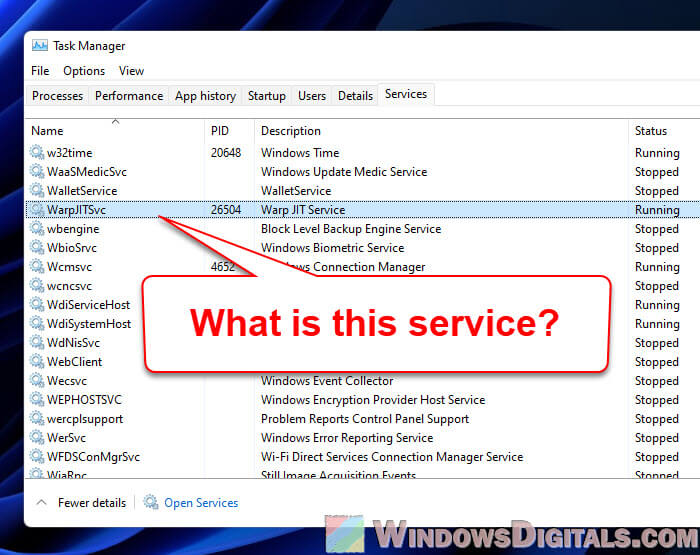Click the gear icon beside WdiSystemHost

37,323
